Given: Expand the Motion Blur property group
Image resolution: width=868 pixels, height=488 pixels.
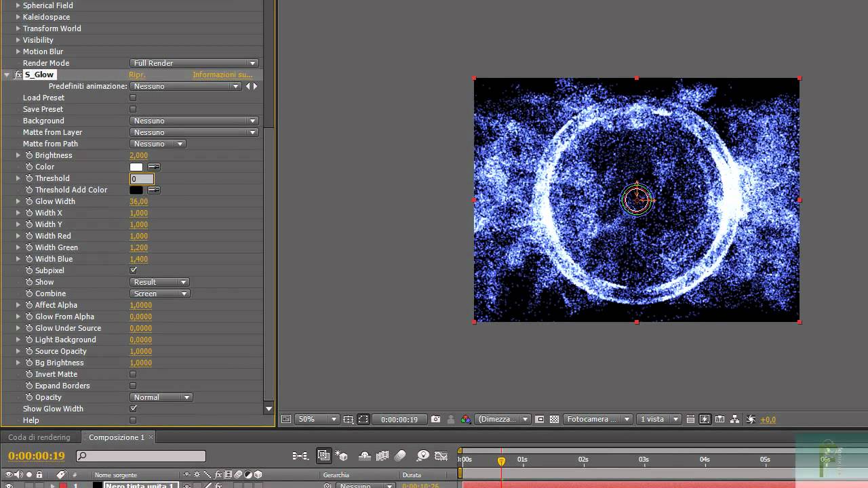Looking at the screenshot, I should [18, 52].
